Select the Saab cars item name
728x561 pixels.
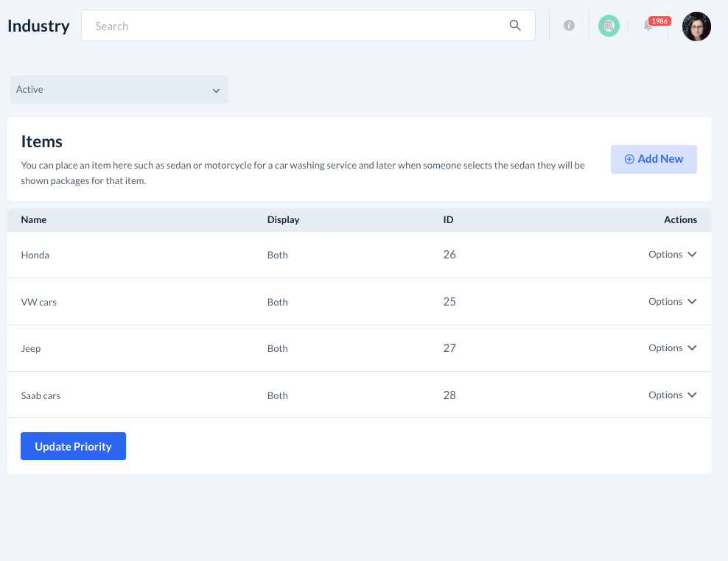(x=41, y=396)
